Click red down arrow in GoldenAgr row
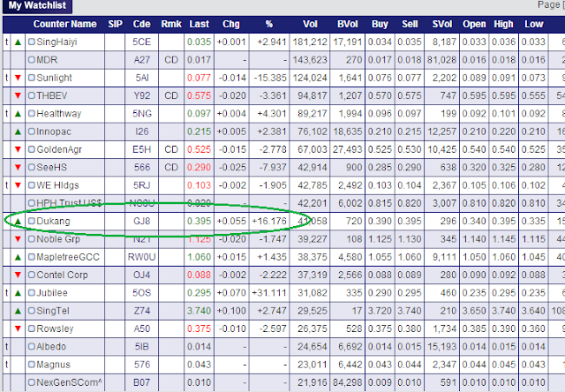This screenshot has width=565, height=392. (18, 149)
